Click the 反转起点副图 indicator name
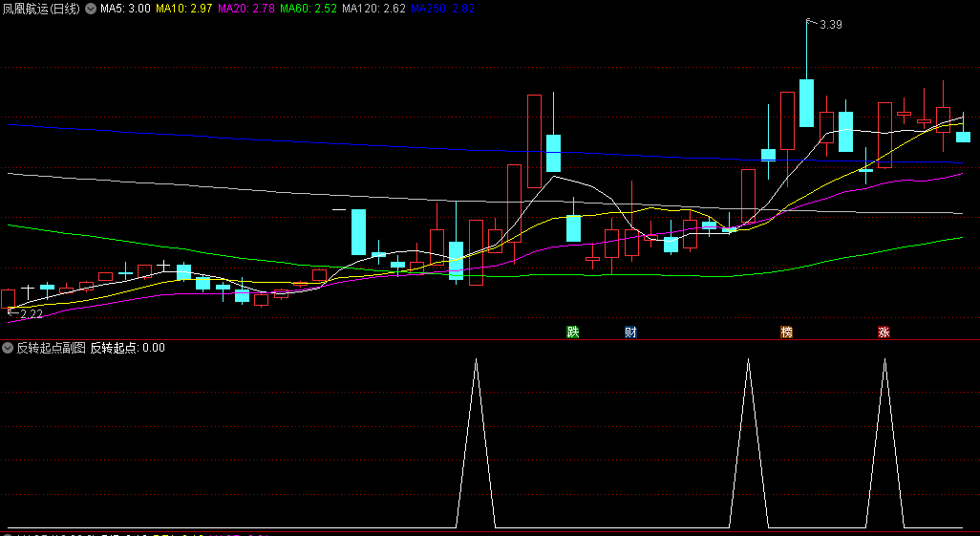 (51, 348)
